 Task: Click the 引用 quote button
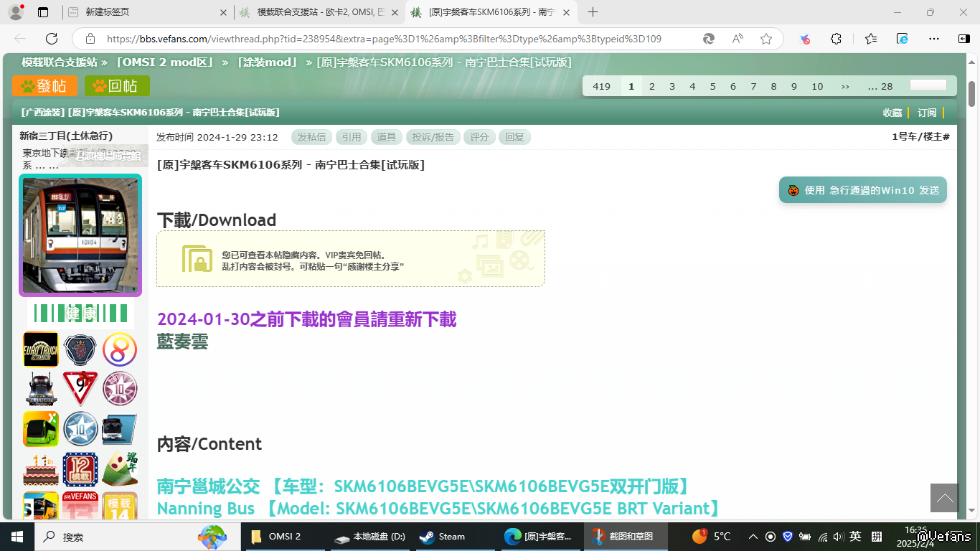[x=351, y=137]
